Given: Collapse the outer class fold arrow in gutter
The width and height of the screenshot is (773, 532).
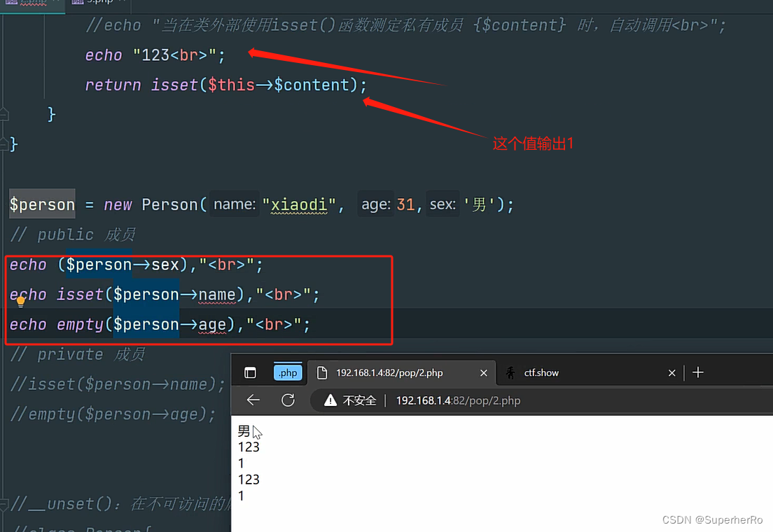Looking at the screenshot, I should (x=4, y=144).
